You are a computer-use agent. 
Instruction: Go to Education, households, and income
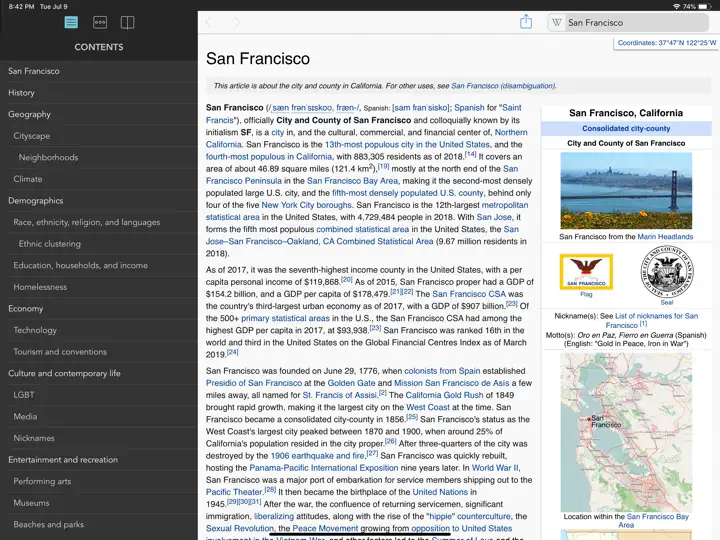click(99, 265)
